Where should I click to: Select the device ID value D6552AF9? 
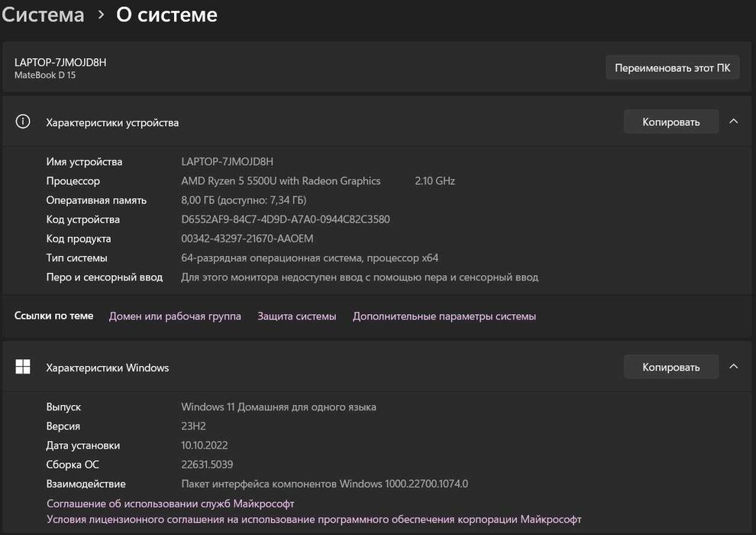pos(286,219)
